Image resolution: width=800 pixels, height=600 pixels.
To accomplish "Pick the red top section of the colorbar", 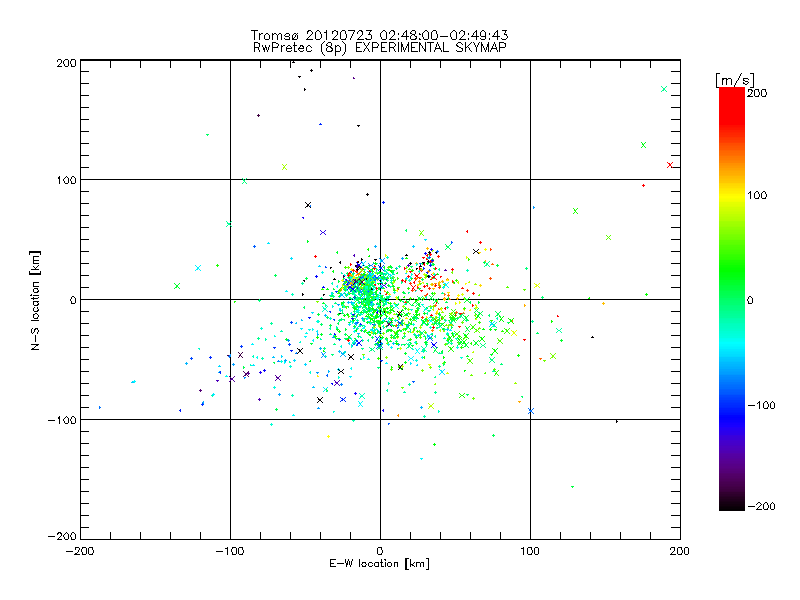I will point(732,107).
